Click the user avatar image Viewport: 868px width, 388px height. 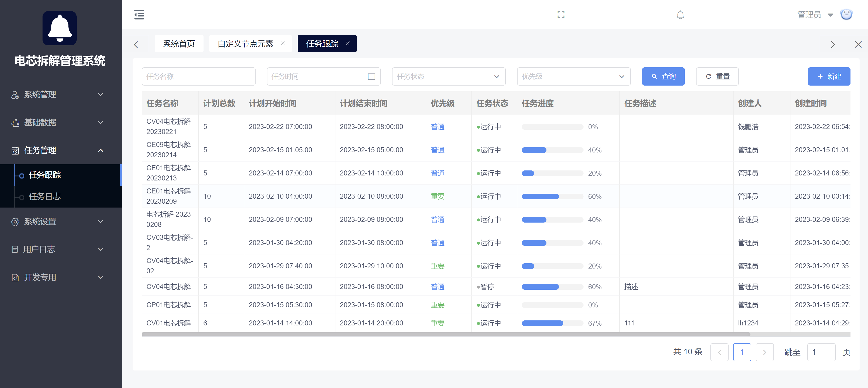coord(846,15)
